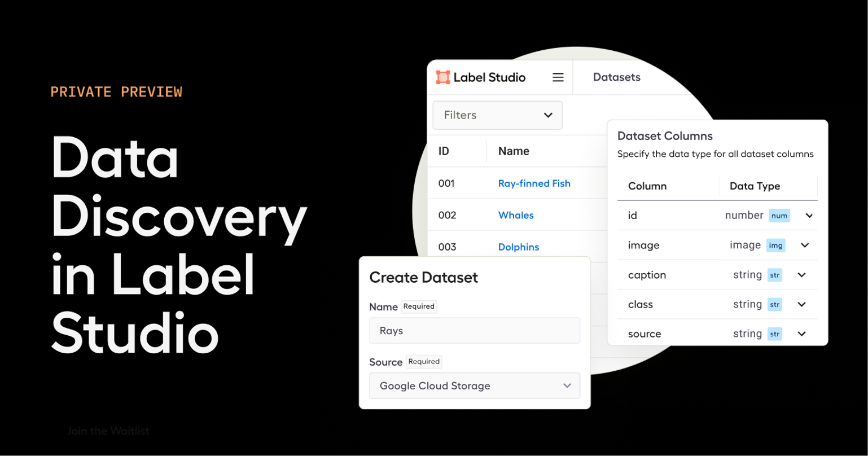Expand the caption row data type selector
This screenshot has width=868, height=456.
[801, 275]
